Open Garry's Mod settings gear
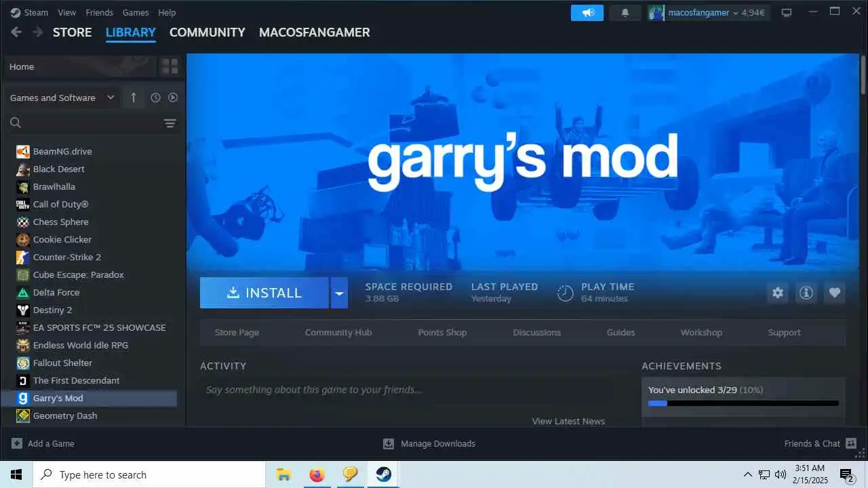This screenshot has width=868, height=488. tap(778, 293)
